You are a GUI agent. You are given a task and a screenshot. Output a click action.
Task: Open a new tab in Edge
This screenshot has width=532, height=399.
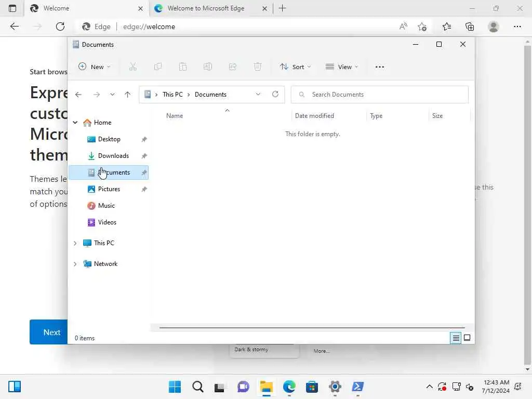tap(282, 8)
